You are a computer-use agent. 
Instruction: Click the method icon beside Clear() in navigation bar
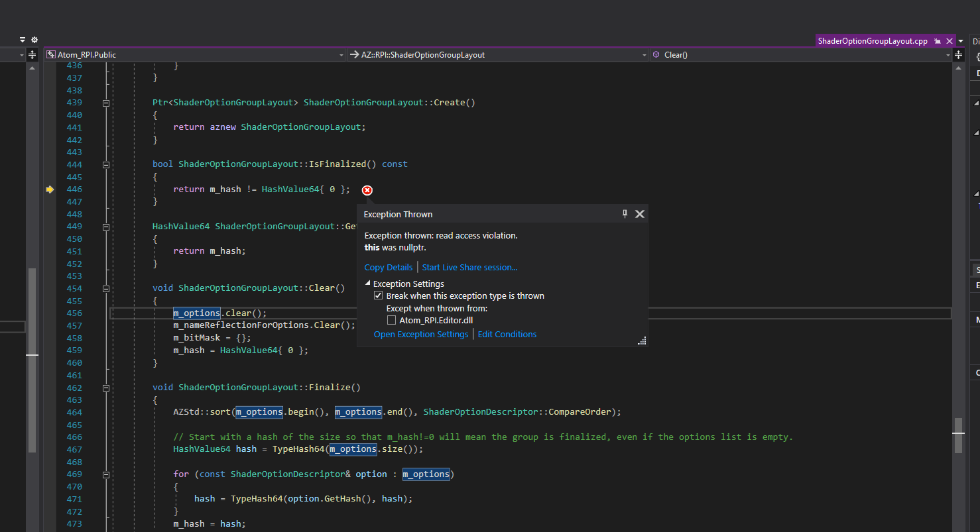pyautogui.click(x=656, y=54)
